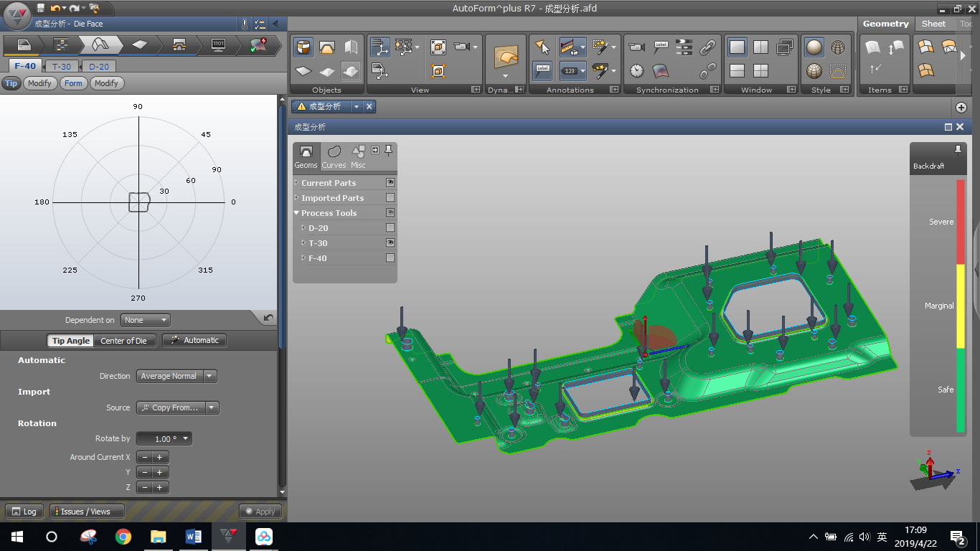The image size is (980, 551).
Task: Click the Automatic tip button
Action: 194,340
